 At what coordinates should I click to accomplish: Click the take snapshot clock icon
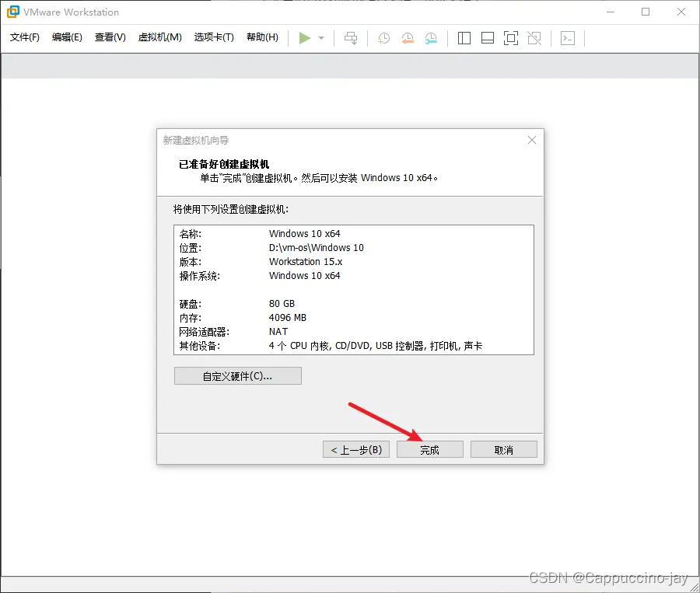point(383,38)
